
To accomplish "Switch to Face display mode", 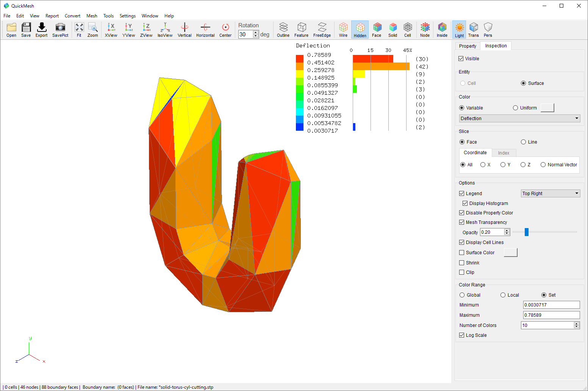I will tap(377, 30).
